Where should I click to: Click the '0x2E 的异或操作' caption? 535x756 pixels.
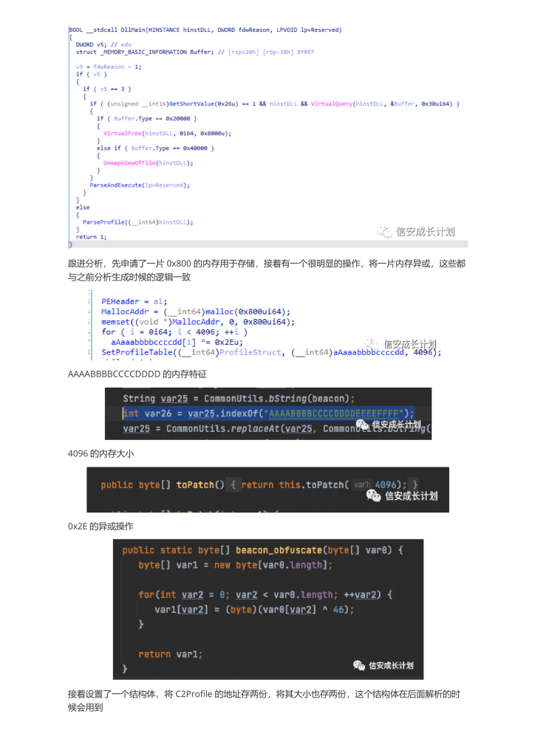click(x=100, y=526)
